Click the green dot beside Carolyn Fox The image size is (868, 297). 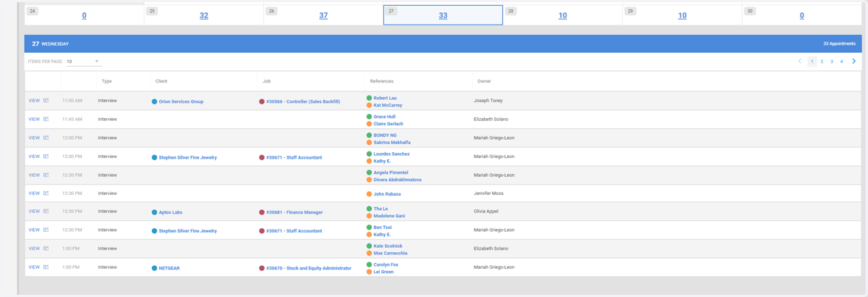pos(369,264)
